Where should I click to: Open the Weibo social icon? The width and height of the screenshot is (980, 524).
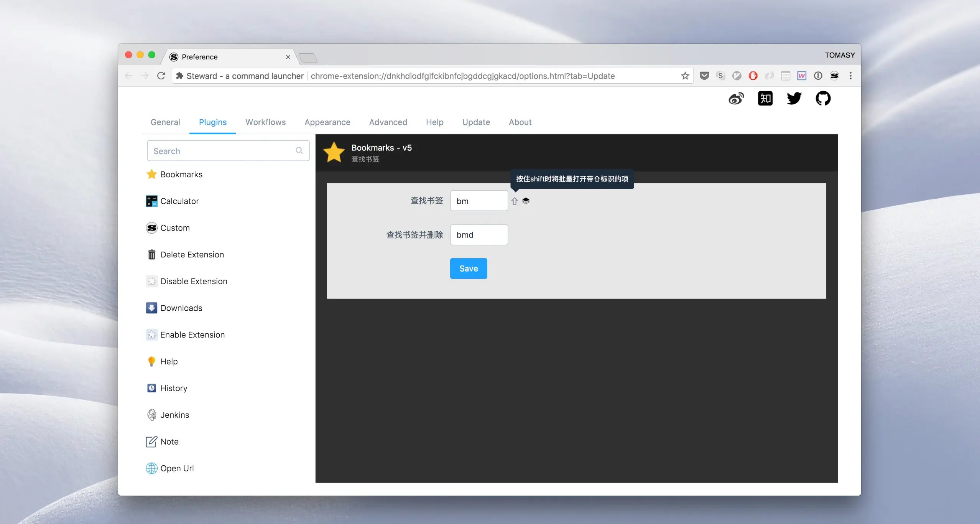[736, 99]
